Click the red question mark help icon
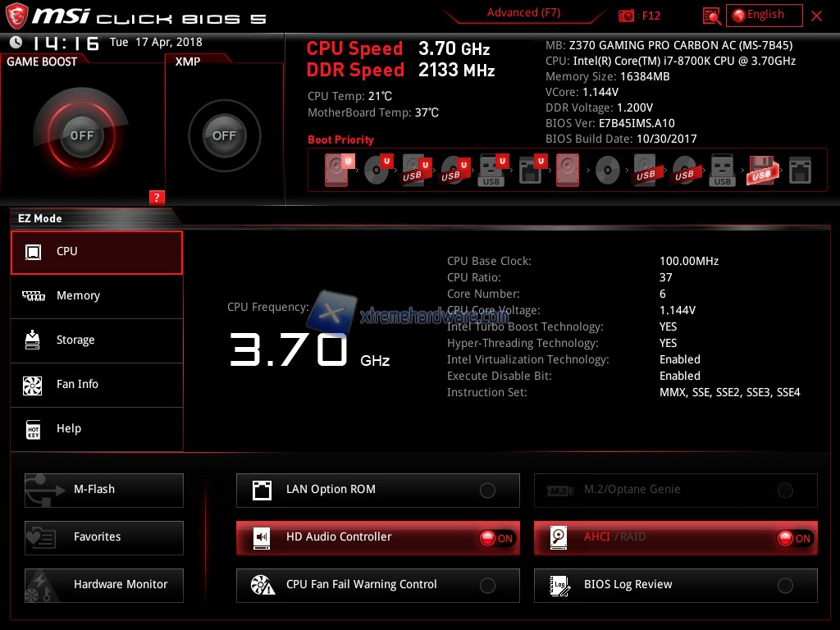The height and width of the screenshot is (630, 840). [x=157, y=197]
